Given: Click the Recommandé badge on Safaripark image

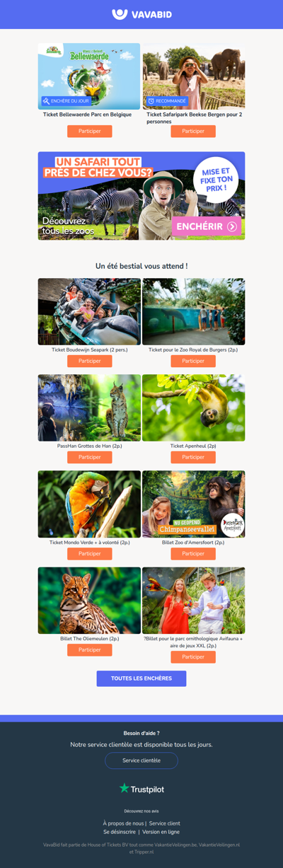Looking at the screenshot, I should click(x=167, y=101).
